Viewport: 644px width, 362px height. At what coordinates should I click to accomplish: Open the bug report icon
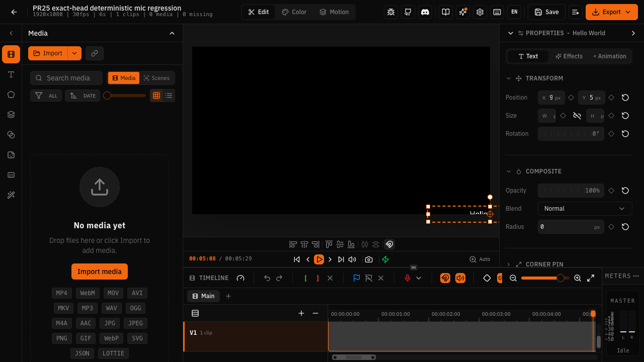(391, 12)
